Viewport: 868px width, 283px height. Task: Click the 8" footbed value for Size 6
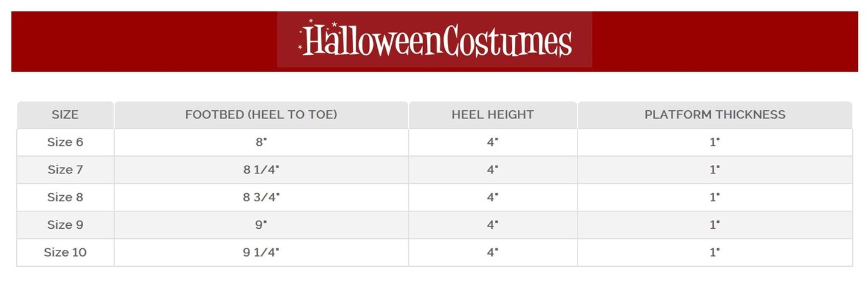(x=261, y=142)
